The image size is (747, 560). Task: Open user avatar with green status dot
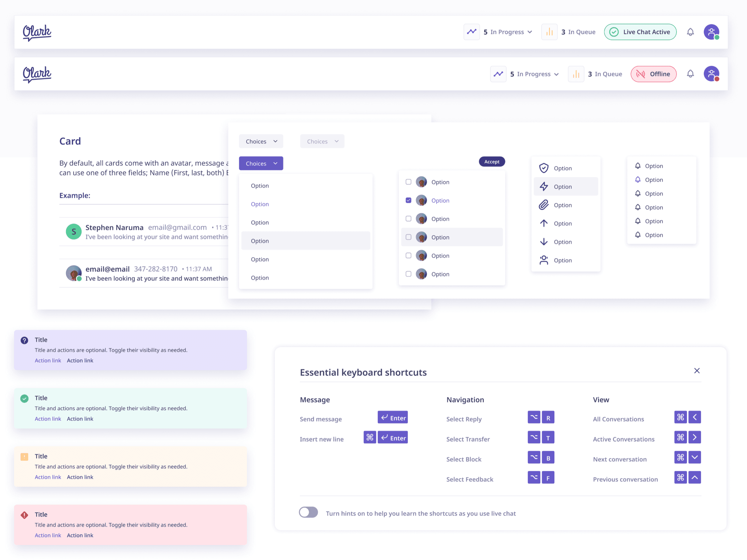(x=711, y=32)
